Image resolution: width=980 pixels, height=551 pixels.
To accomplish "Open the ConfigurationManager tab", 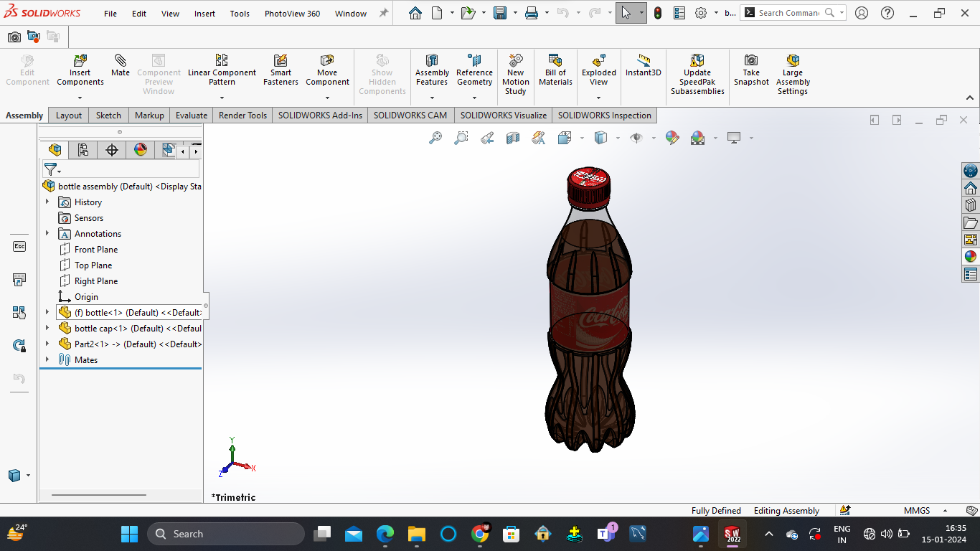I will coord(112,150).
